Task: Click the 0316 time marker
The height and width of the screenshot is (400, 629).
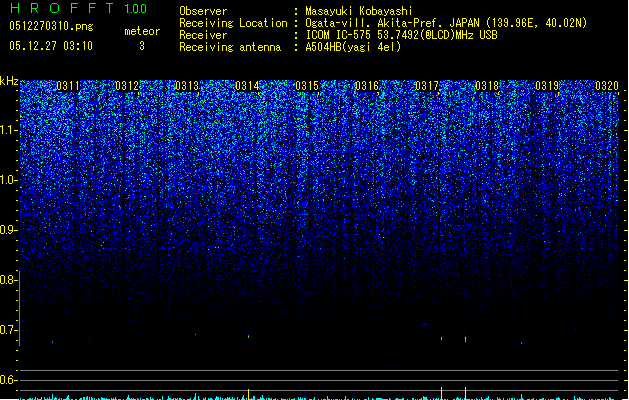Action: [367, 86]
